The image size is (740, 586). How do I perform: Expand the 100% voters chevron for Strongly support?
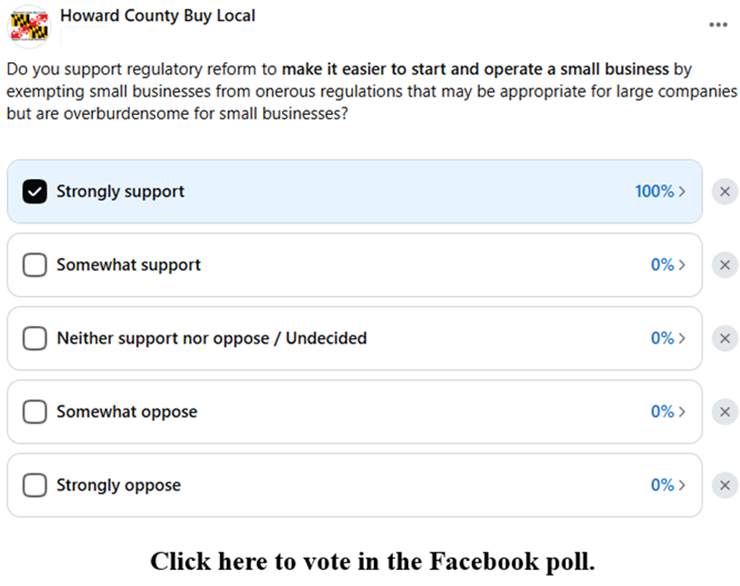[x=661, y=192]
